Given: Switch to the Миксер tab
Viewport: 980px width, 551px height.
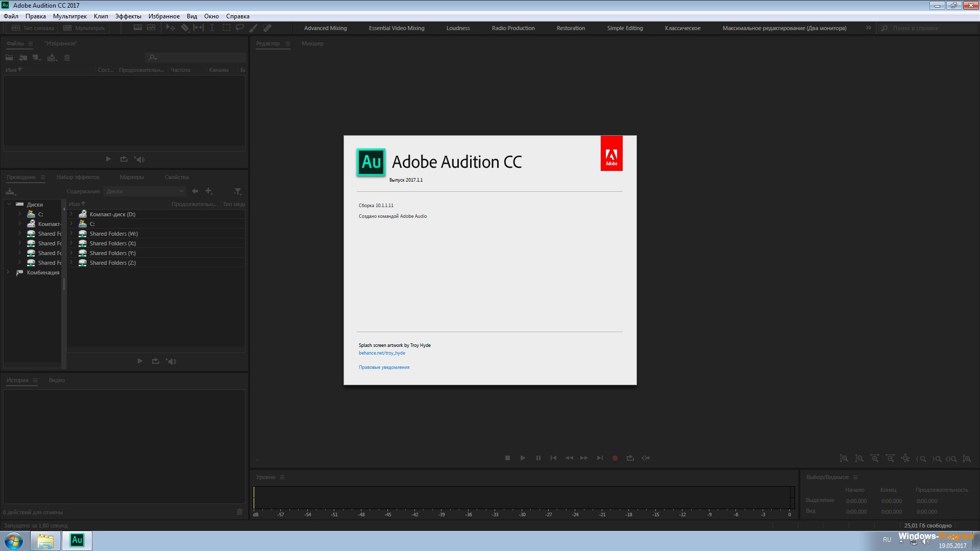Looking at the screenshot, I should point(312,42).
